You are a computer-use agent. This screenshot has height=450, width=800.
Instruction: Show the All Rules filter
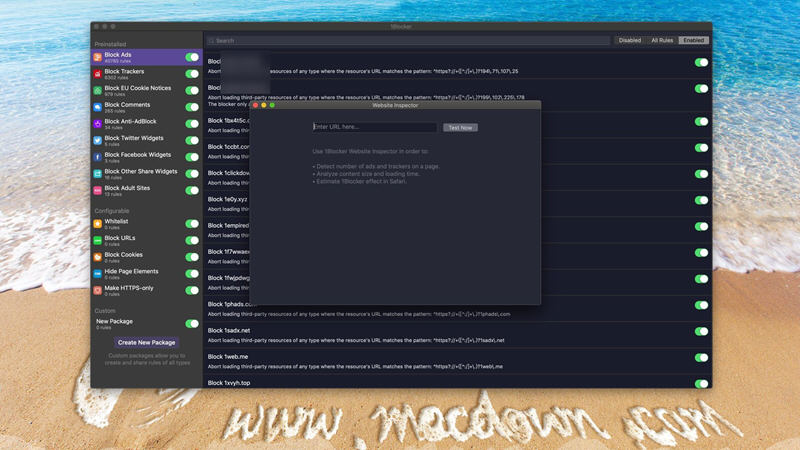point(662,40)
